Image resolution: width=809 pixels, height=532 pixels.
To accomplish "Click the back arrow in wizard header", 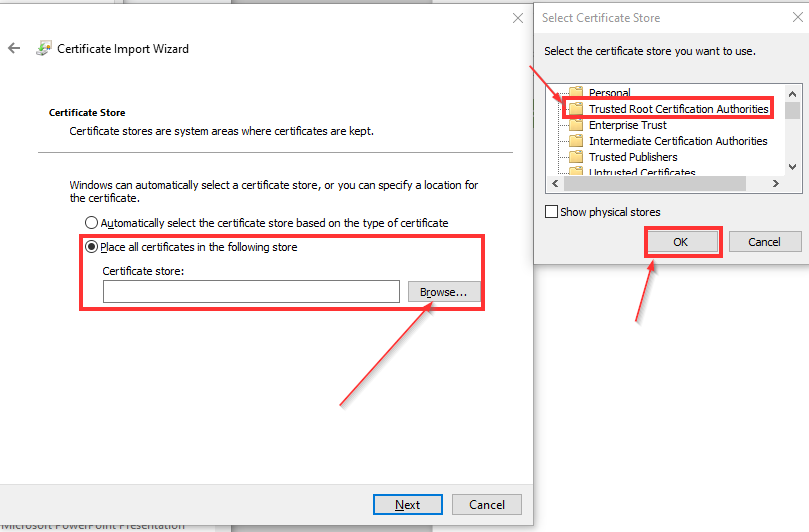I will click(14, 48).
